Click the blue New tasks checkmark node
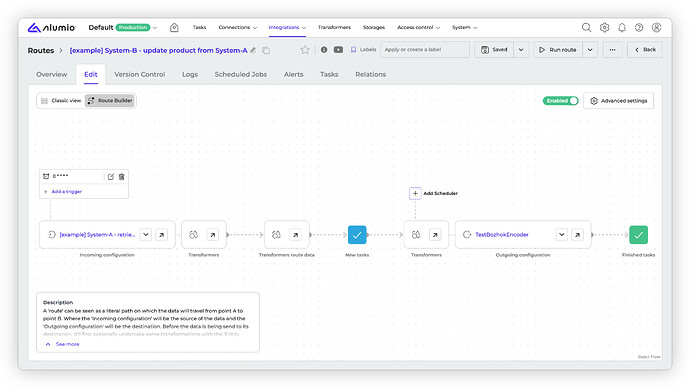Screen dimensions: 690x388 (357, 234)
